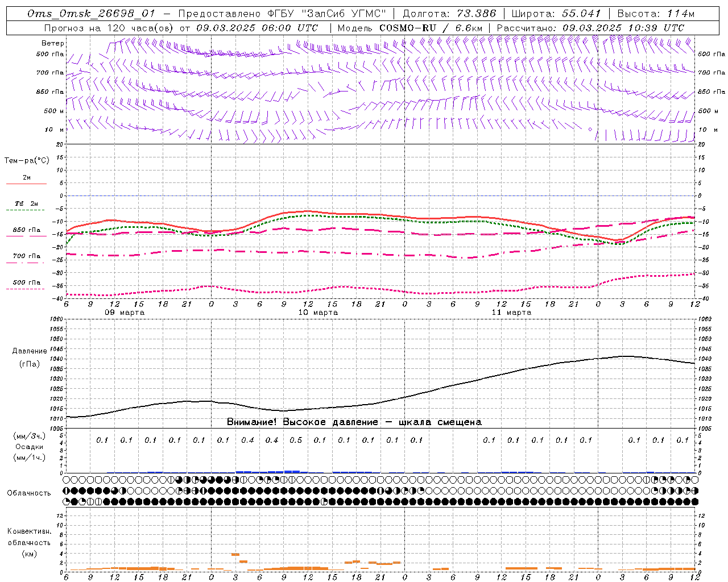Click the 0.5 precipitation value
The image size is (728, 582).
click(296, 440)
